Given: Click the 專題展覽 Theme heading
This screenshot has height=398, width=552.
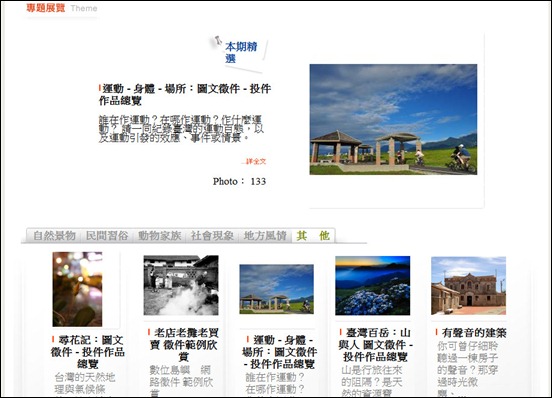Looking at the screenshot, I should (62, 8).
